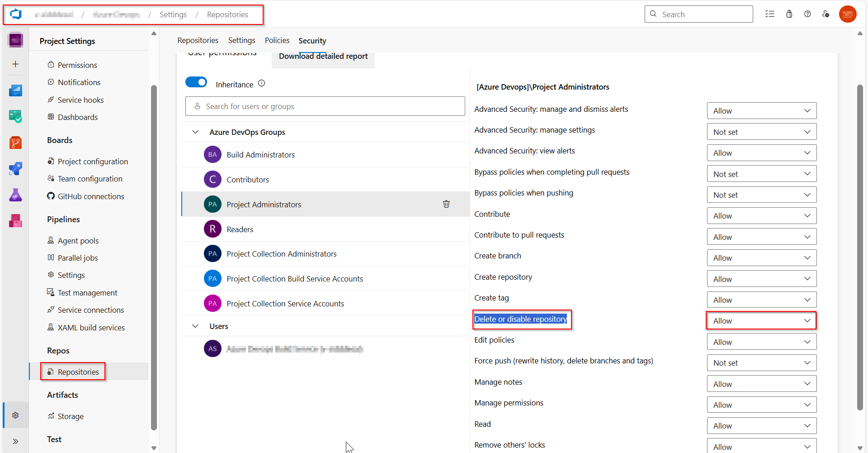Open the work items list icon
Image resolution: width=868 pixels, height=453 pixels.
point(770,14)
